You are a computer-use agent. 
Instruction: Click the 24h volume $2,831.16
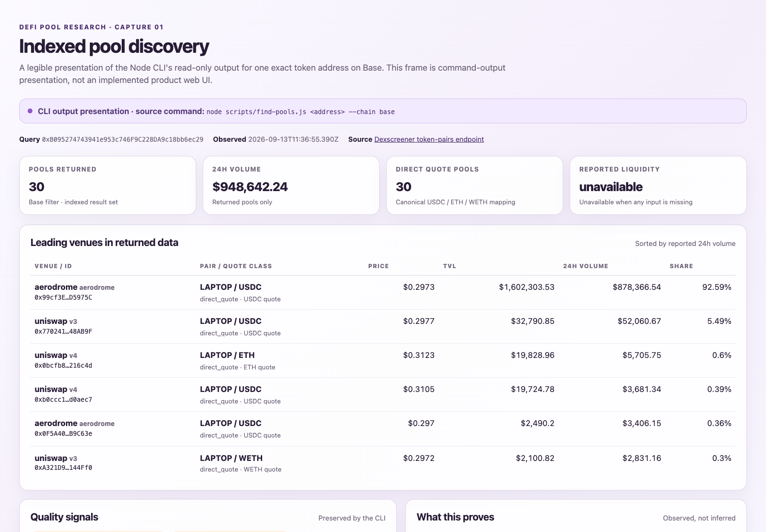click(642, 458)
